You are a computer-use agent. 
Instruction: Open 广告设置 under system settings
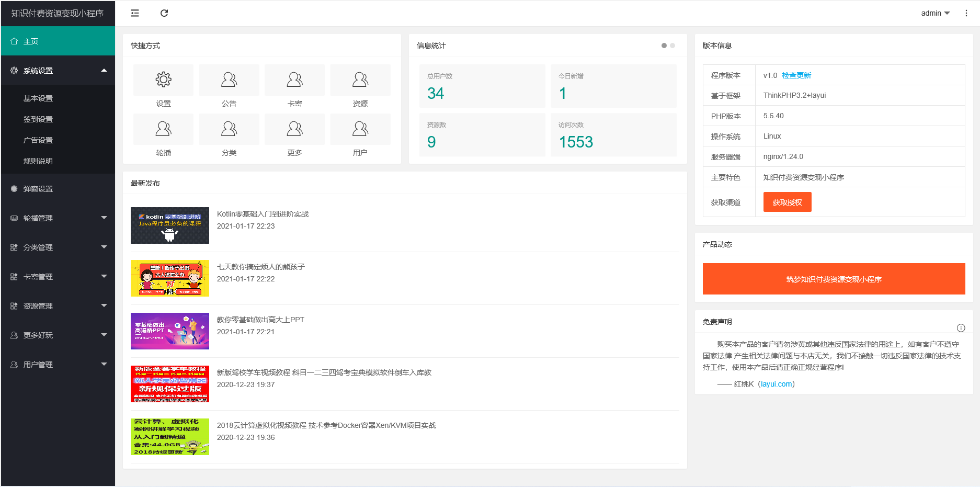37,140
